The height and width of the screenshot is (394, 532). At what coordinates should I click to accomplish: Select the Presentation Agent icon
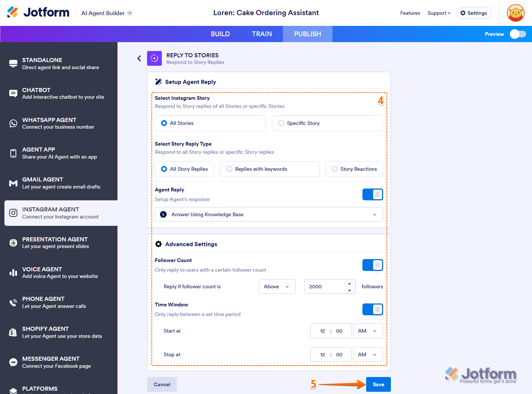tap(13, 243)
